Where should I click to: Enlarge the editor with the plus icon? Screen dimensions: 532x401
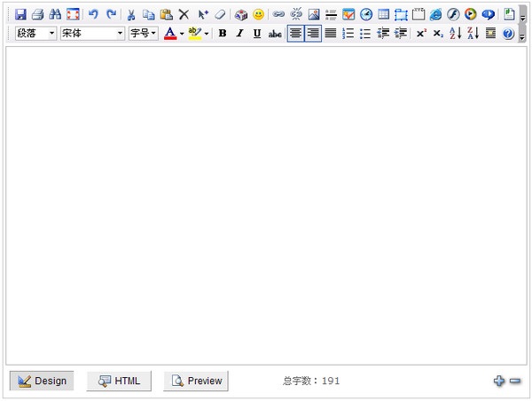click(498, 381)
